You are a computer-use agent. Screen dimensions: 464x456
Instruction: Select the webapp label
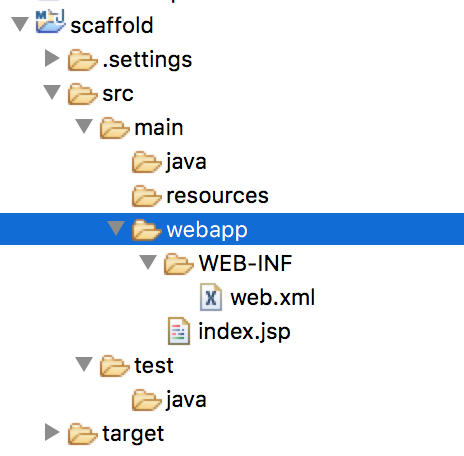point(207,231)
